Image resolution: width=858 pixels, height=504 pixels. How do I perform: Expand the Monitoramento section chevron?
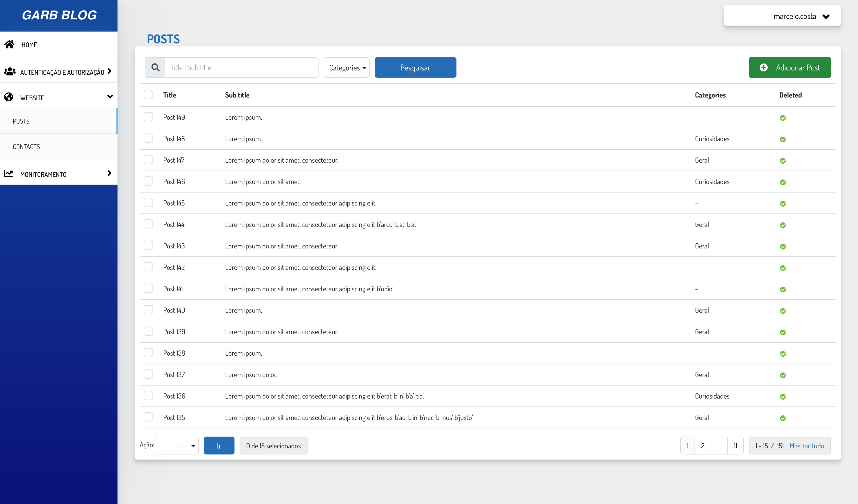tap(109, 173)
